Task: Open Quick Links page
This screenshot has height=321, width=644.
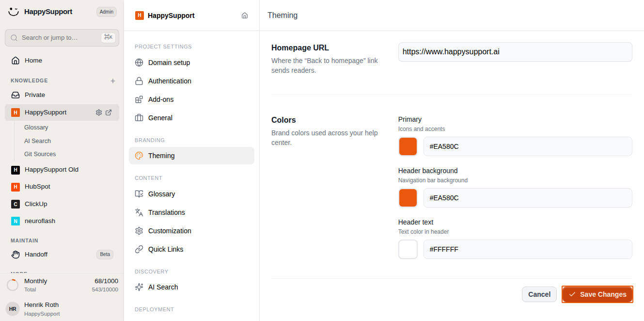Action: point(191,249)
